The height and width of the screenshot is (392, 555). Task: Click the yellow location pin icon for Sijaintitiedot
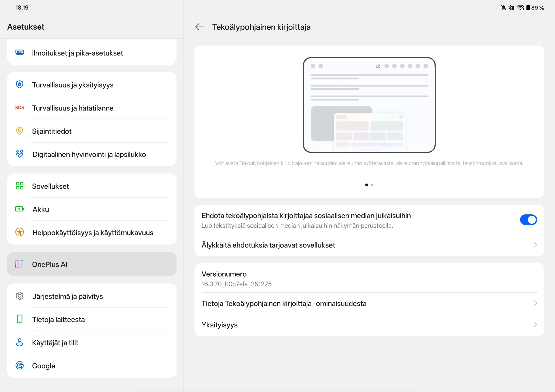pyautogui.click(x=20, y=131)
